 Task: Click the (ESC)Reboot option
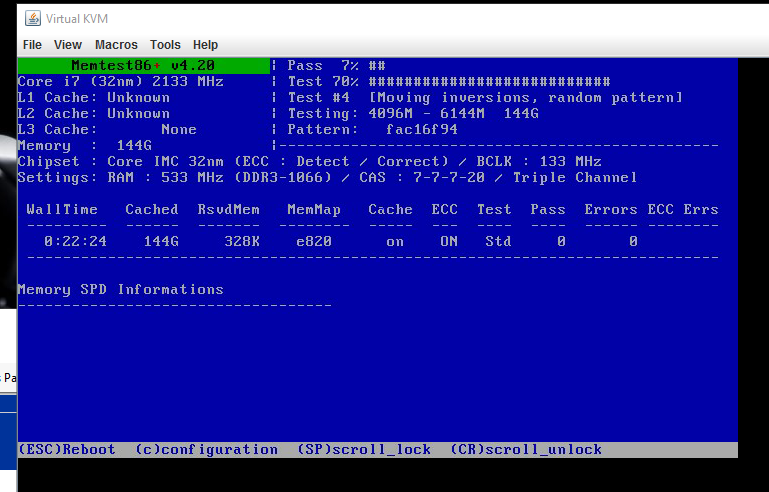[x=67, y=449]
